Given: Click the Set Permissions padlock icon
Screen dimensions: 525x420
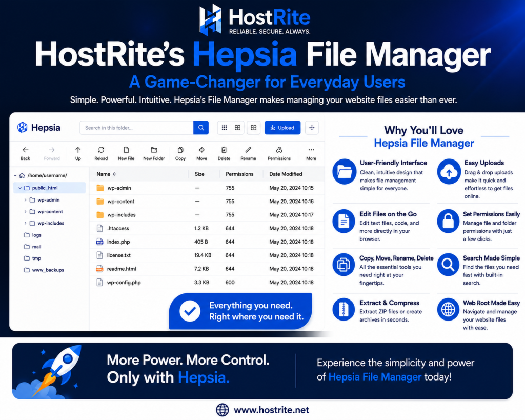Looking at the screenshot, I should click(448, 222).
